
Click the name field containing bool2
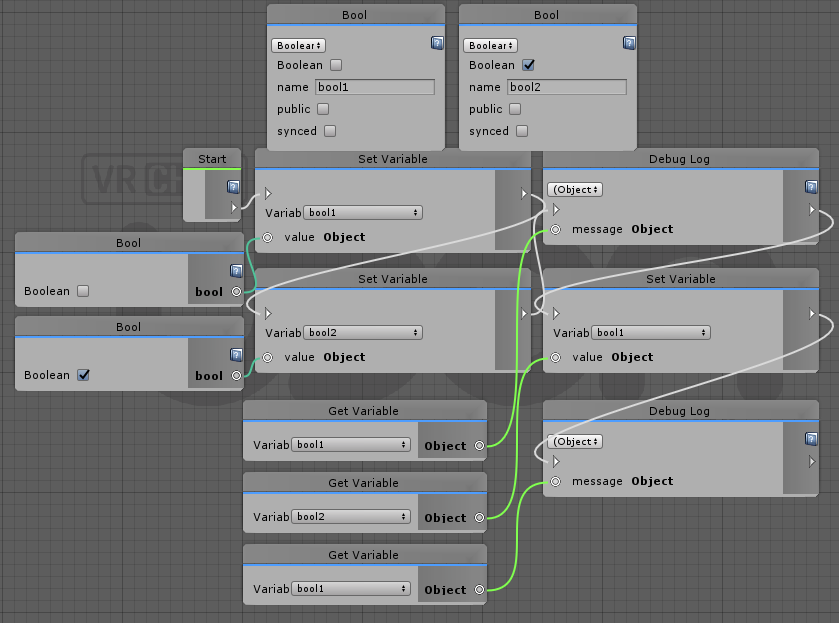[x=567, y=87]
